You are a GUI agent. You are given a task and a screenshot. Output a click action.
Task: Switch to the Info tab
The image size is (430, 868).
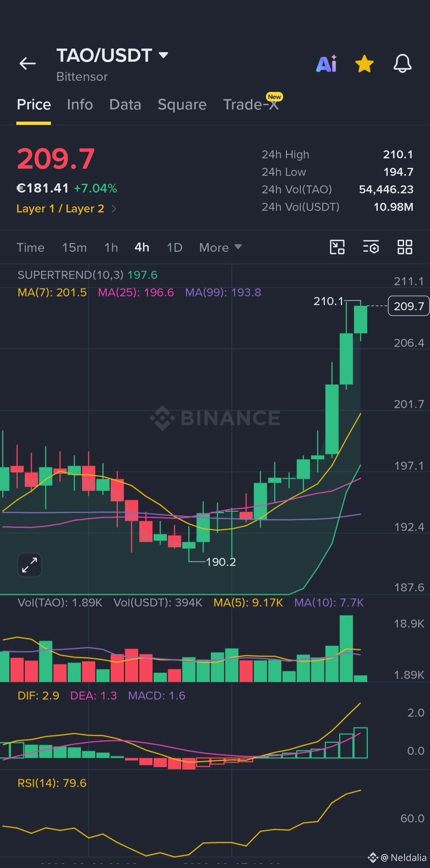(80, 105)
